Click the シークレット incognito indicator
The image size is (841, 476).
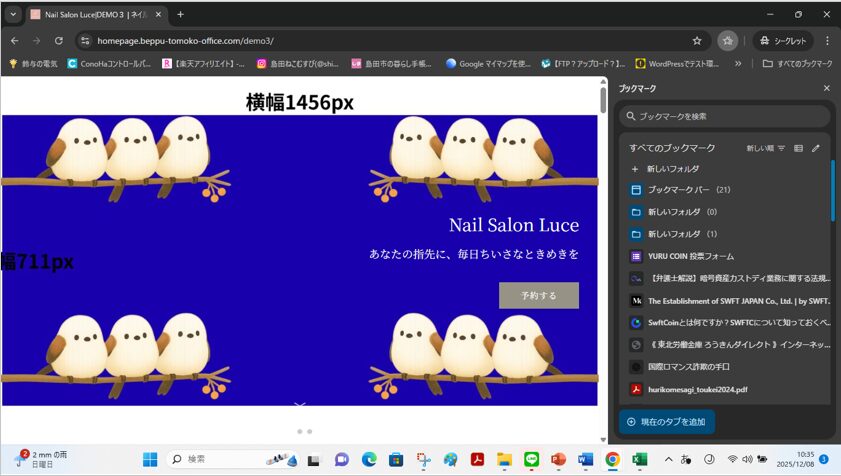pos(783,41)
